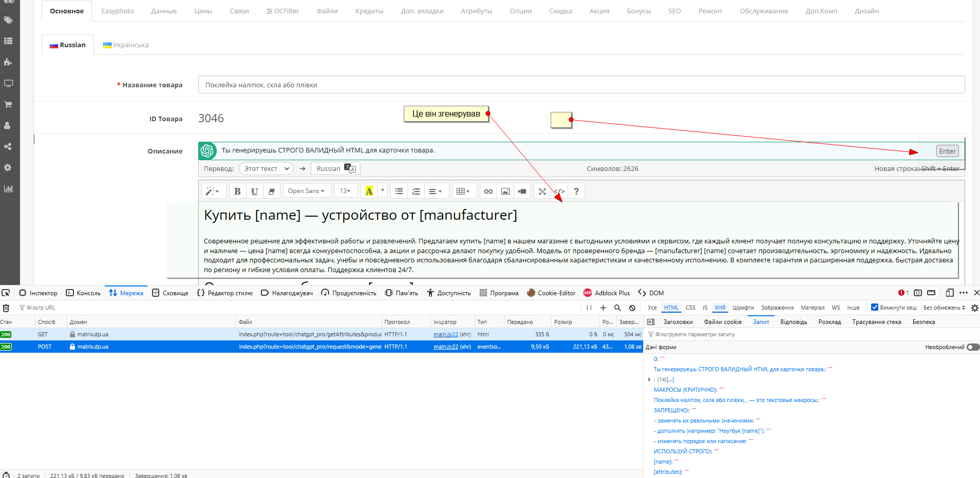Insert a hyperlink using the link icon

(488, 192)
